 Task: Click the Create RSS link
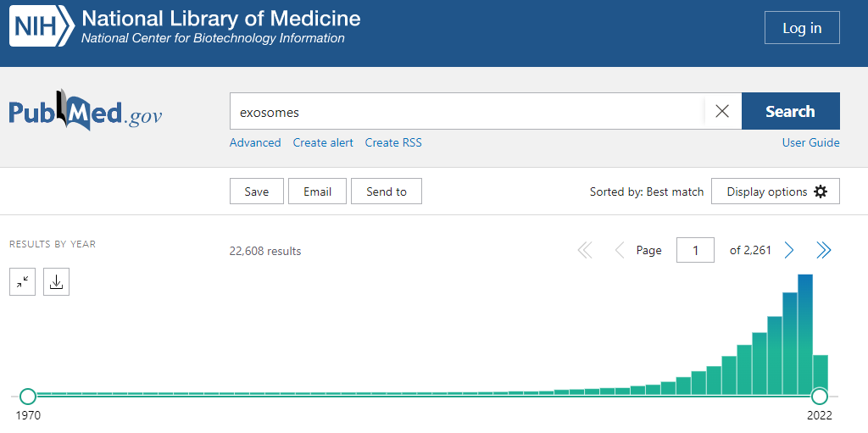393,142
